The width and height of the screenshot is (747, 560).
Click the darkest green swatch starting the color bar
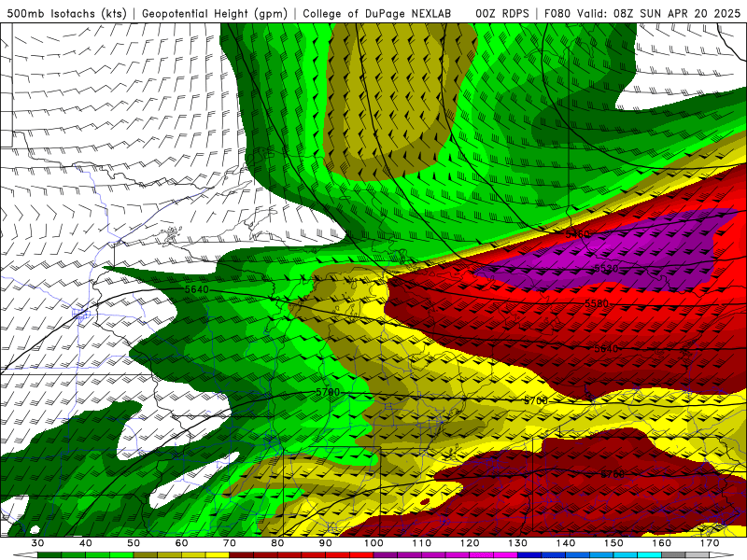[x=49, y=555]
